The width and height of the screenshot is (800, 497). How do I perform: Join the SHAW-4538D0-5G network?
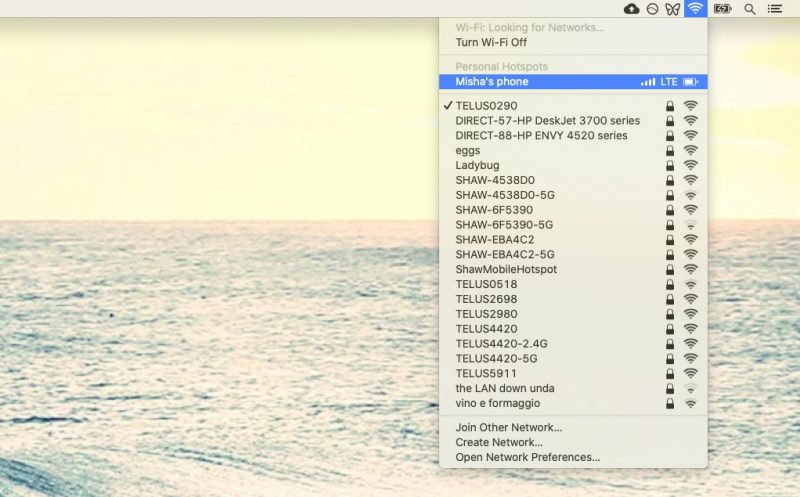click(573, 195)
